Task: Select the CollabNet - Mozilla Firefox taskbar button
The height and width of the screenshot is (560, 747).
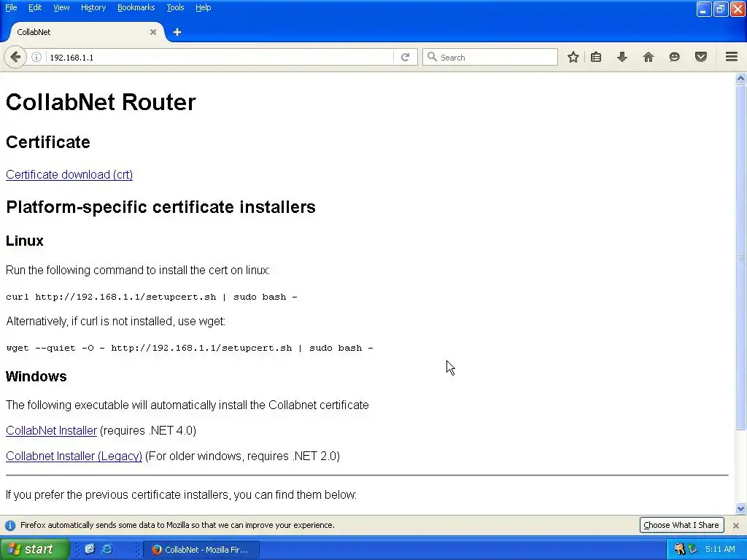Action: tap(201, 550)
